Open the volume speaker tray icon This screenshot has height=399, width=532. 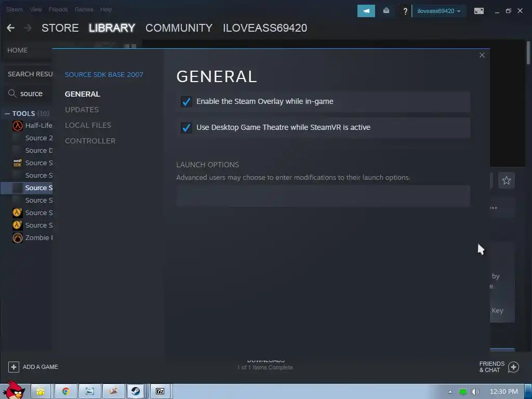475,392
